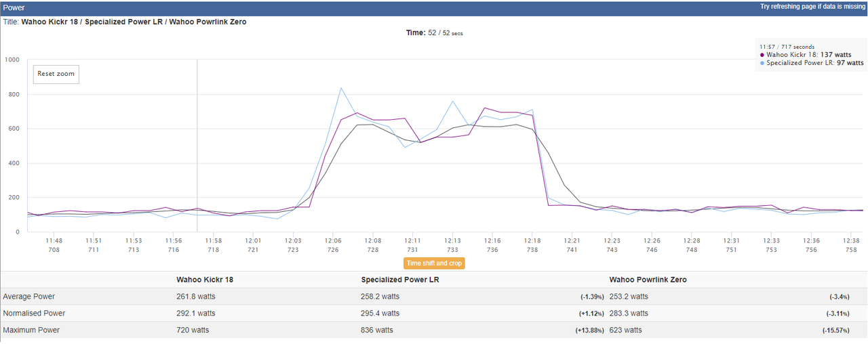Click the (-1.39%) difference value
This screenshot has width=868, height=344.
(593, 297)
